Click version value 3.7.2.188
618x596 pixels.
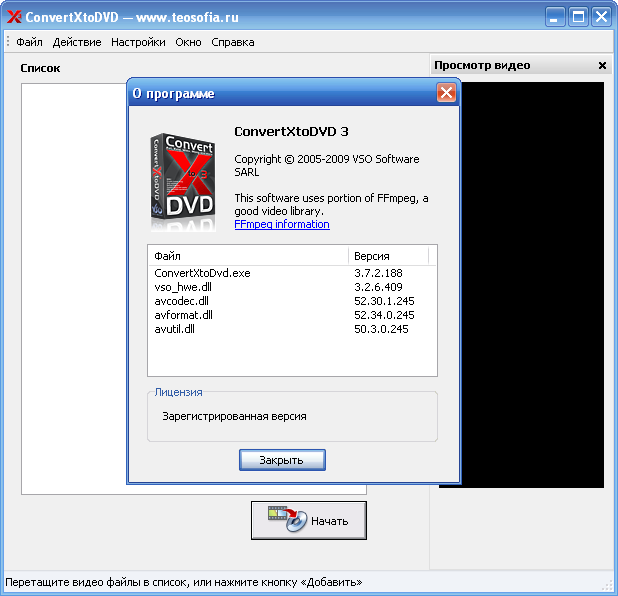pos(378,273)
